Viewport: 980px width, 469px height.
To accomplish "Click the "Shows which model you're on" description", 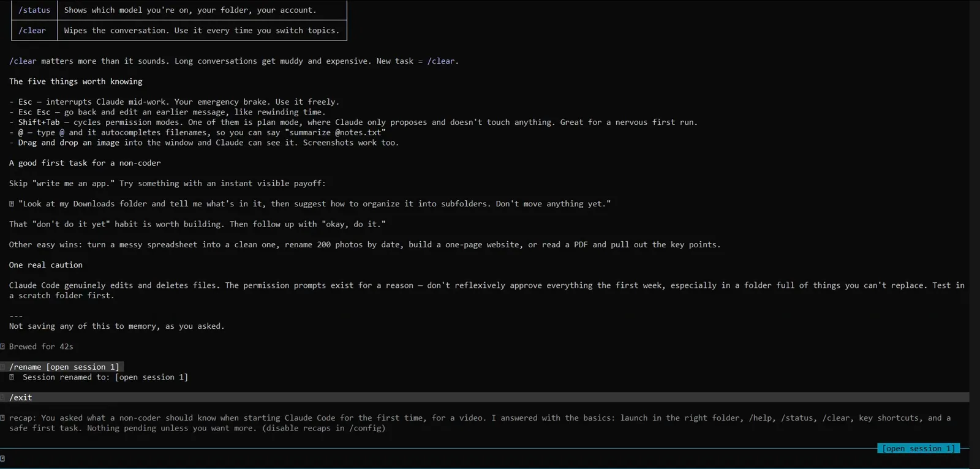I will (x=190, y=10).
